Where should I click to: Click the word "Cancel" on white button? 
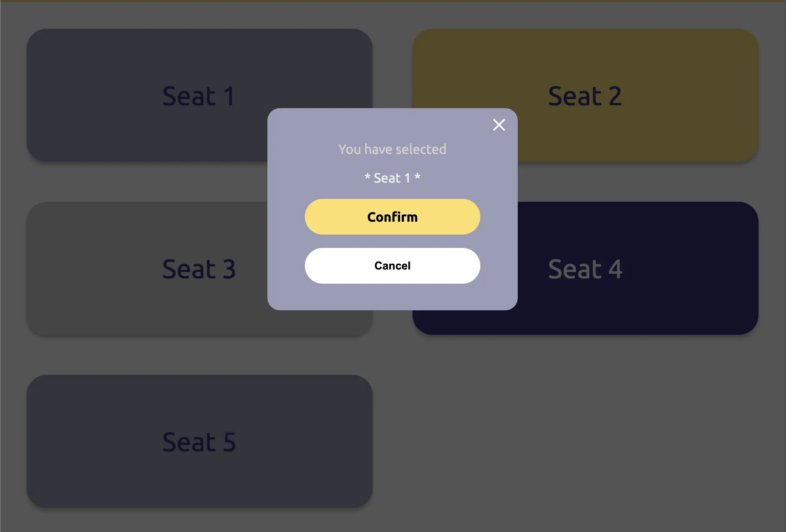(392, 266)
